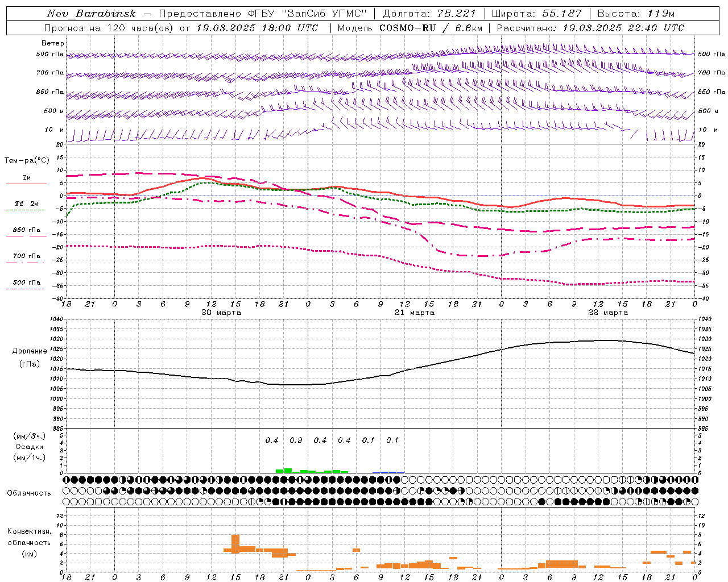Click the "(км)" convective height unit label
Screen dimensions: 728x582
(x=29, y=554)
